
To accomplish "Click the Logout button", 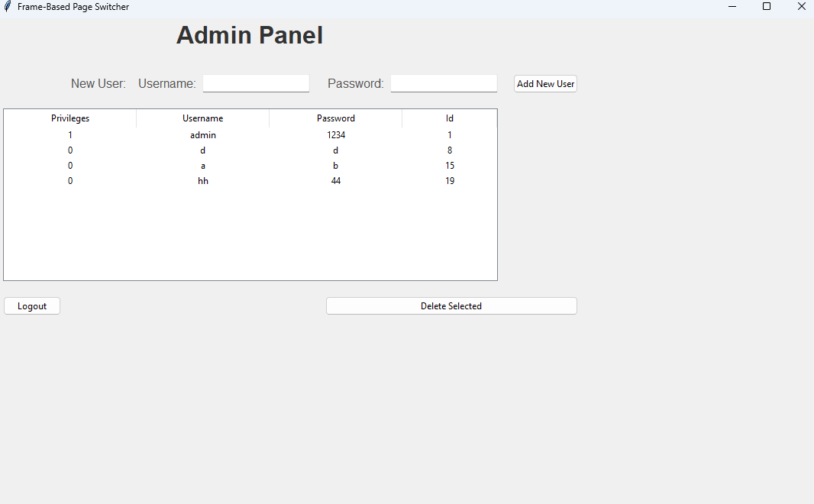I will [x=32, y=305].
